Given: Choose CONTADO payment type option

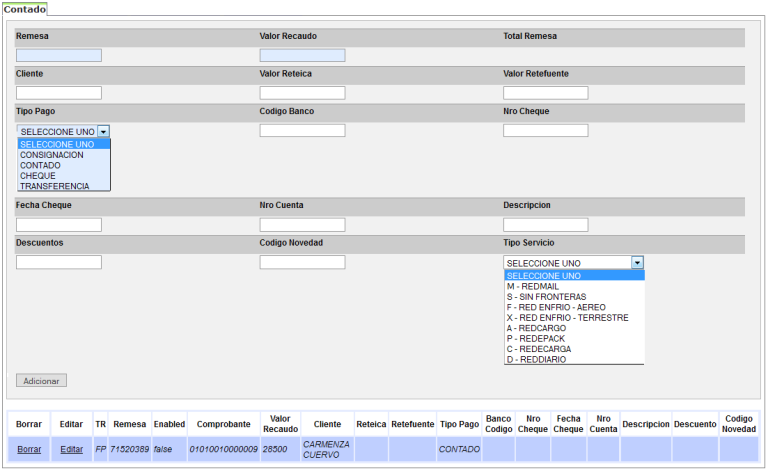Looking at the screenshot, I should point(41,165).
